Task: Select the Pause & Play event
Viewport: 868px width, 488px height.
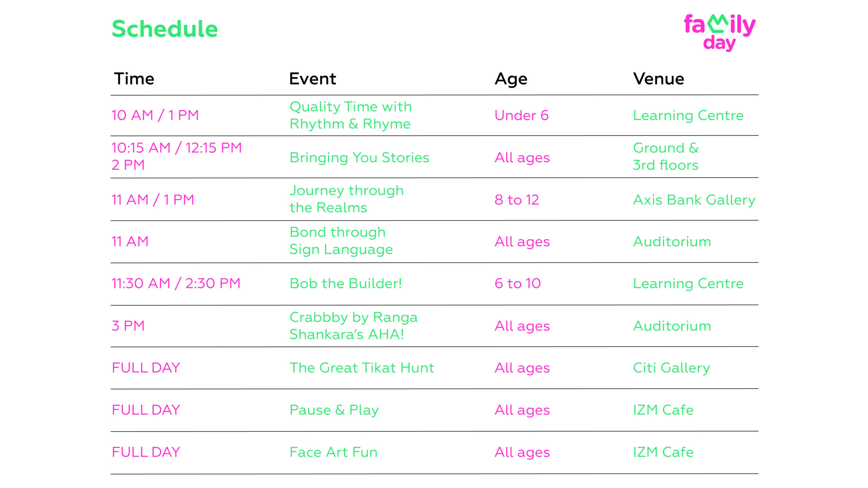Action: pyautogui.click(x=334, y=410)
